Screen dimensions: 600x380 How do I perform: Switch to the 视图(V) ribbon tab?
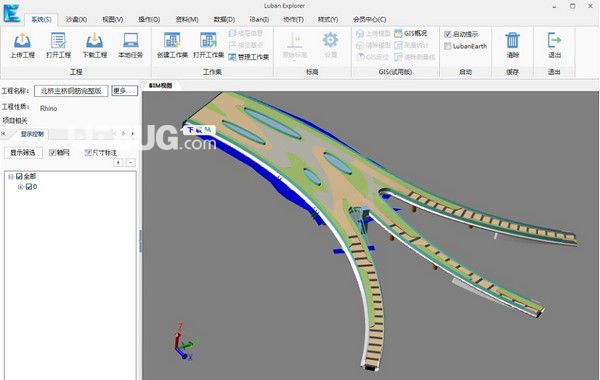click(112, 19)
